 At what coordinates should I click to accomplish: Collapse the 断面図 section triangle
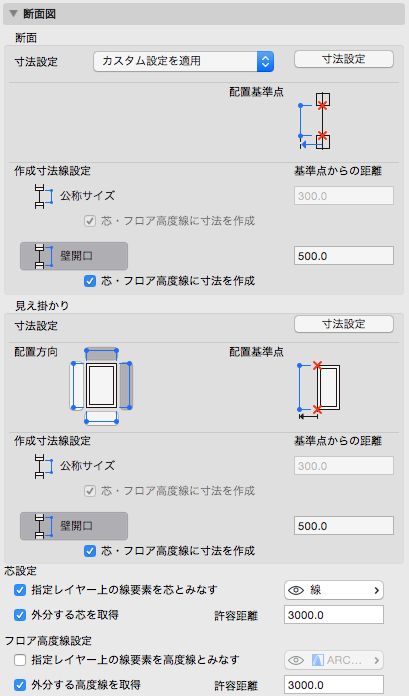click(x=13, y=14)
